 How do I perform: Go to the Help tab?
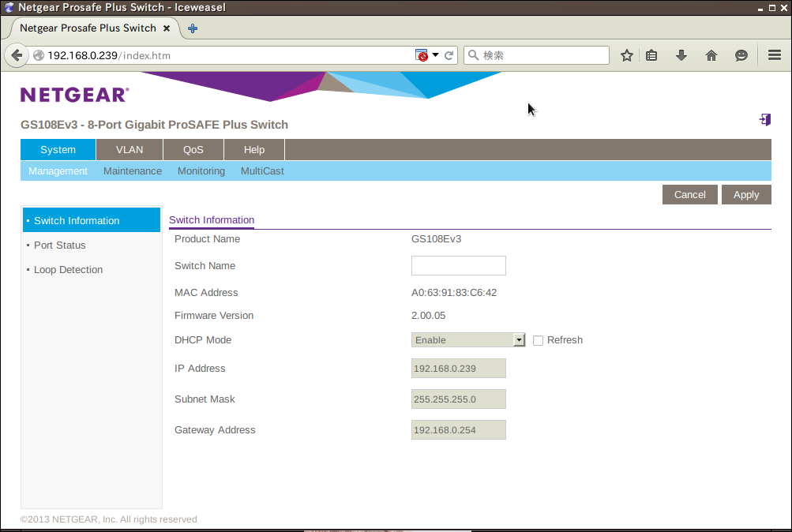[x=254, y=150]
